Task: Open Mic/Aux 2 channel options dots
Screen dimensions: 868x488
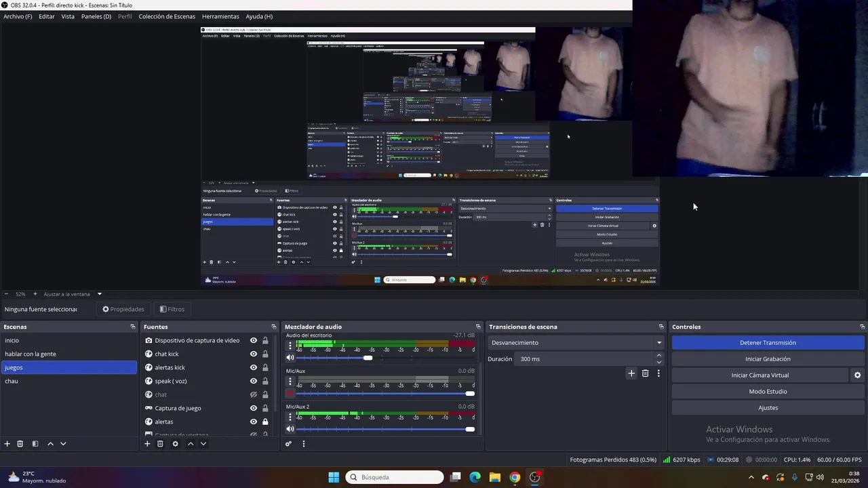Action: [x=290, y=417]
